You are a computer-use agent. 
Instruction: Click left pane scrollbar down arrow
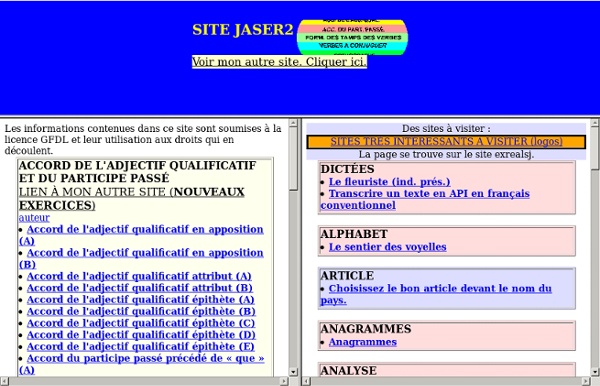(293, 371)
